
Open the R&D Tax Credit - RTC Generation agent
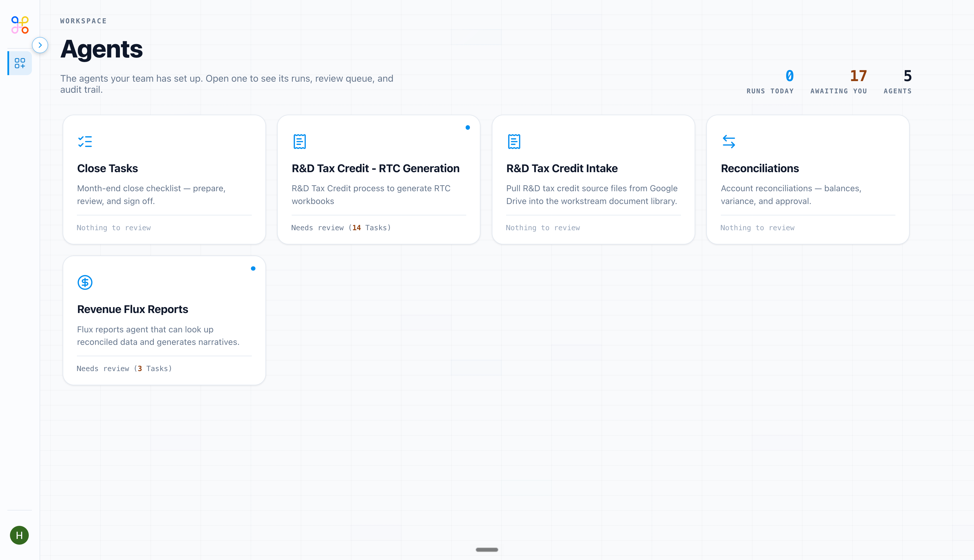pyautogui.click(x=379, y=179)
